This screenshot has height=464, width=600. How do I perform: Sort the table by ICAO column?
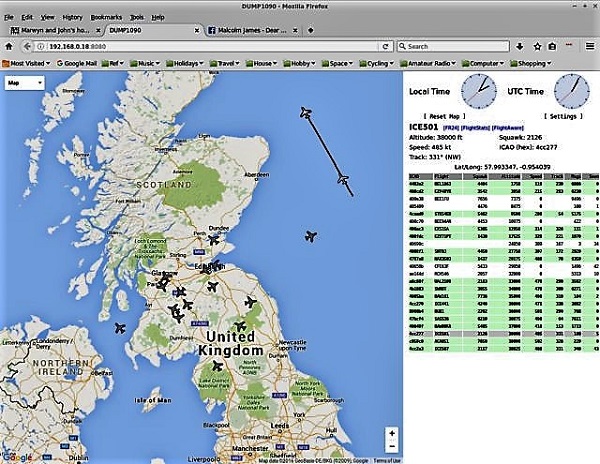coord(420,176)
